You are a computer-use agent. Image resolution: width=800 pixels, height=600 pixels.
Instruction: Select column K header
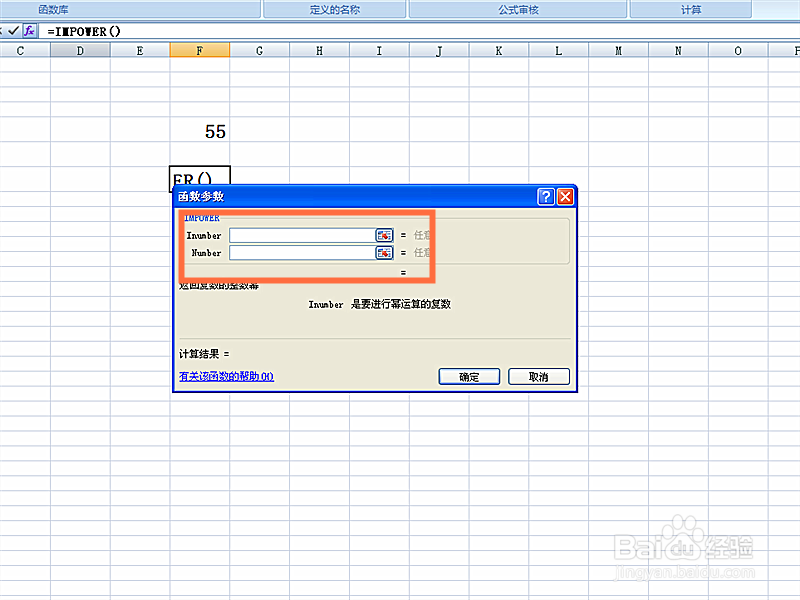498,51
